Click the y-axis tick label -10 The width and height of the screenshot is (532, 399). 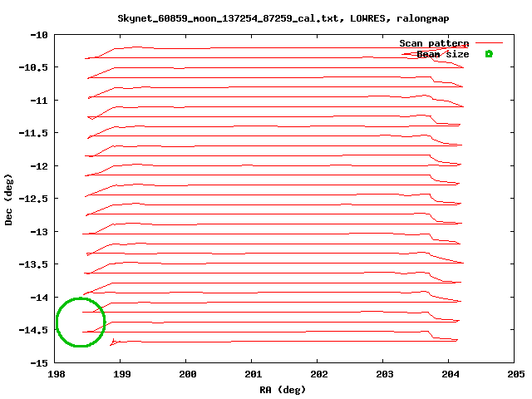[x=39, y=35]
